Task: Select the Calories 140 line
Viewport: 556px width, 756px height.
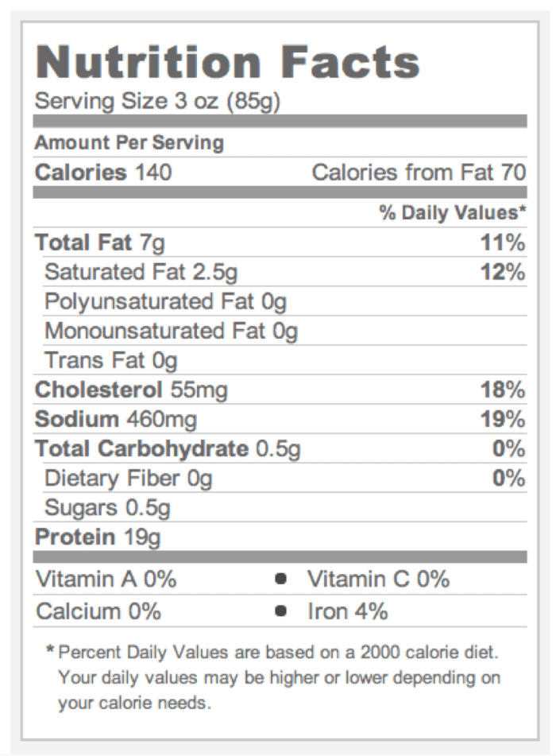Action: [x=103, y=173]
